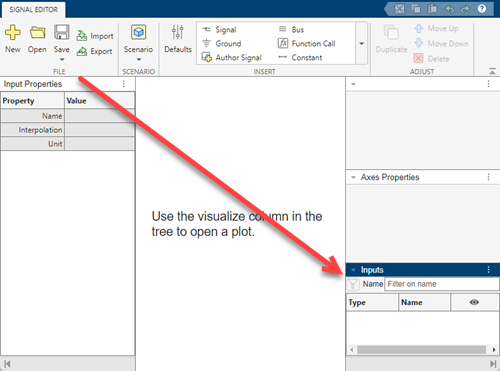Click the Export button

pyautogui.click(x=95, y=51)
